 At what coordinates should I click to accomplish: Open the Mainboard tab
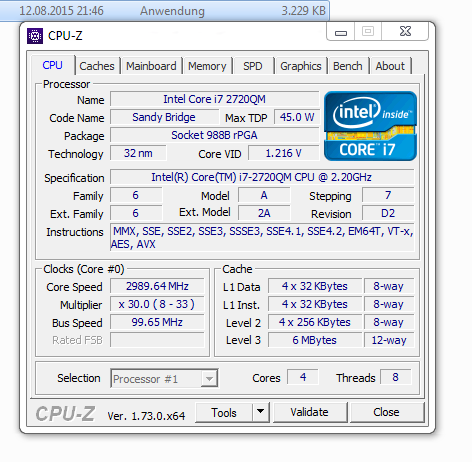[151, 66]
